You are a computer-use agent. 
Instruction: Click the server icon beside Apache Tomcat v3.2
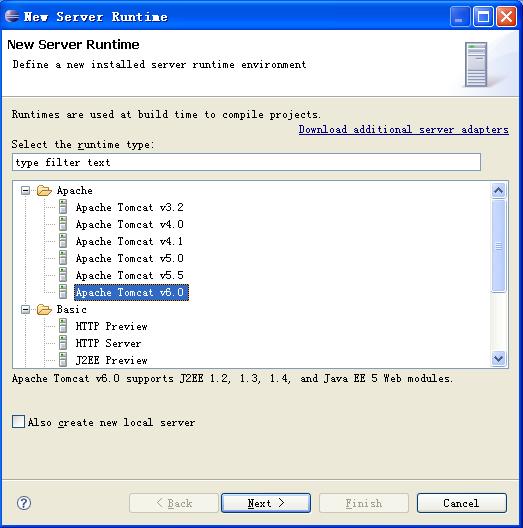click(x=63, y=207)
